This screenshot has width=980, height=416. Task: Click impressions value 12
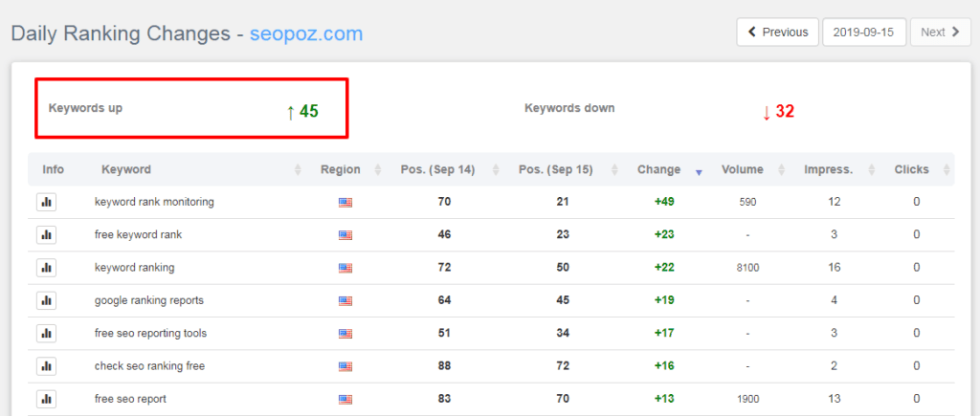point(834,202)
